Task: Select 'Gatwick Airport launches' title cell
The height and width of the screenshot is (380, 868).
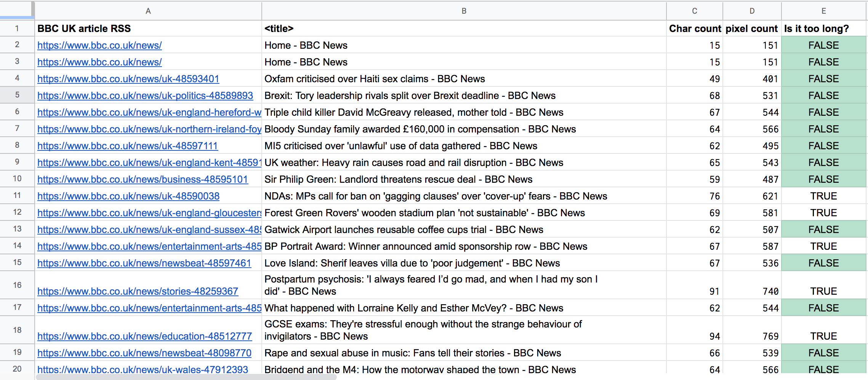Action: 464,229
